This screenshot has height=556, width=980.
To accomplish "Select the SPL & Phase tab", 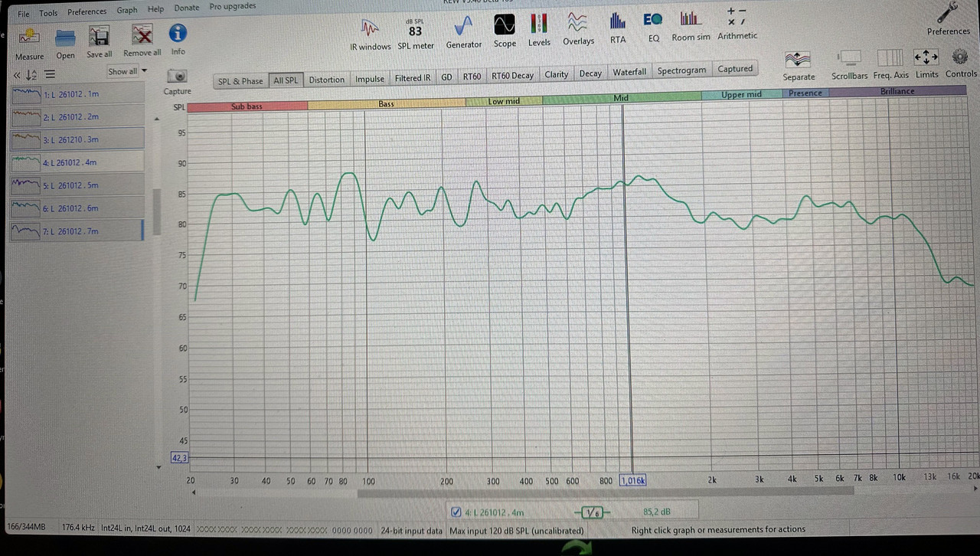I will coord(240,81).
